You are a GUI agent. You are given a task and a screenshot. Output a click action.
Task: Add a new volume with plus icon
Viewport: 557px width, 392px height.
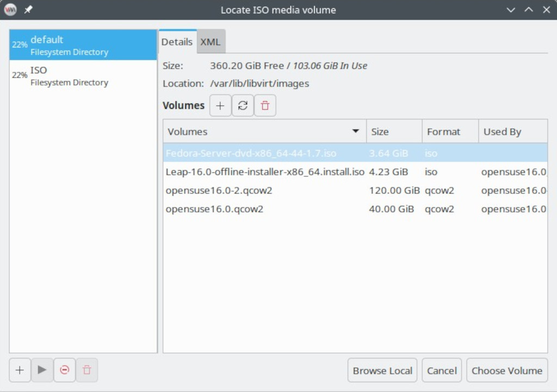point(220,105)
